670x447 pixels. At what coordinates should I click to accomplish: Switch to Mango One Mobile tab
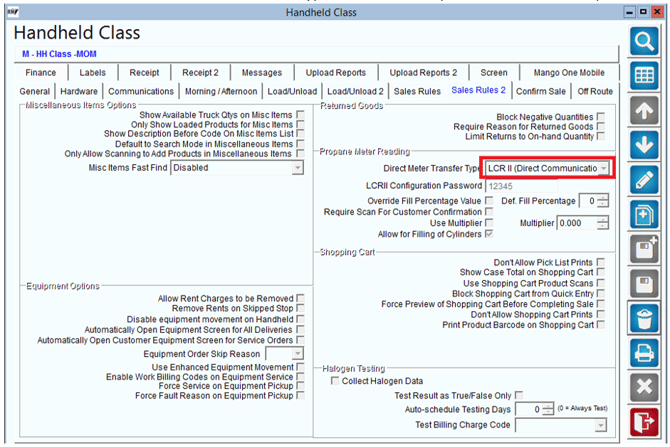click(569, 73)
